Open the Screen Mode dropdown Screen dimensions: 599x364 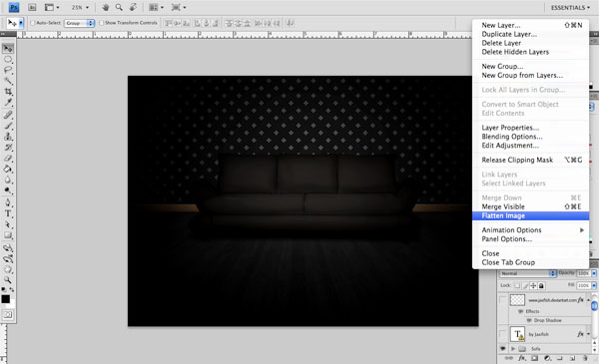[178, 7]
